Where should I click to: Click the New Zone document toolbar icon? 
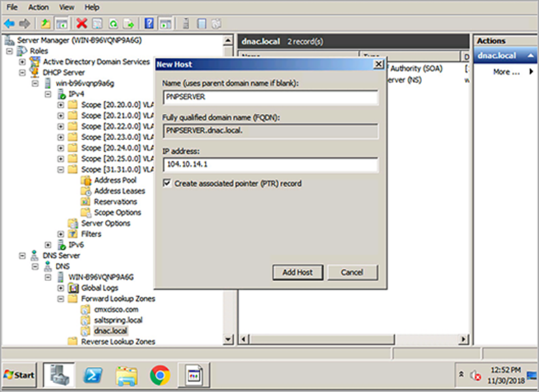click(x=201, y=24)
